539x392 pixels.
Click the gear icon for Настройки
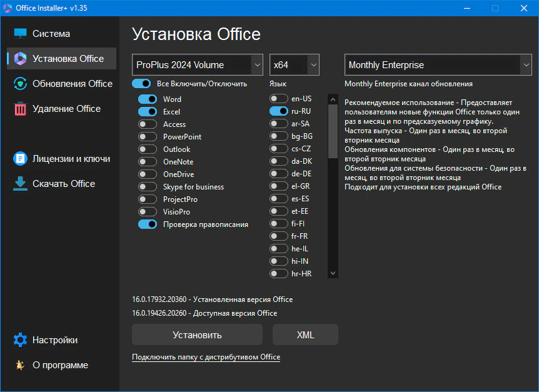click(21, 340)
